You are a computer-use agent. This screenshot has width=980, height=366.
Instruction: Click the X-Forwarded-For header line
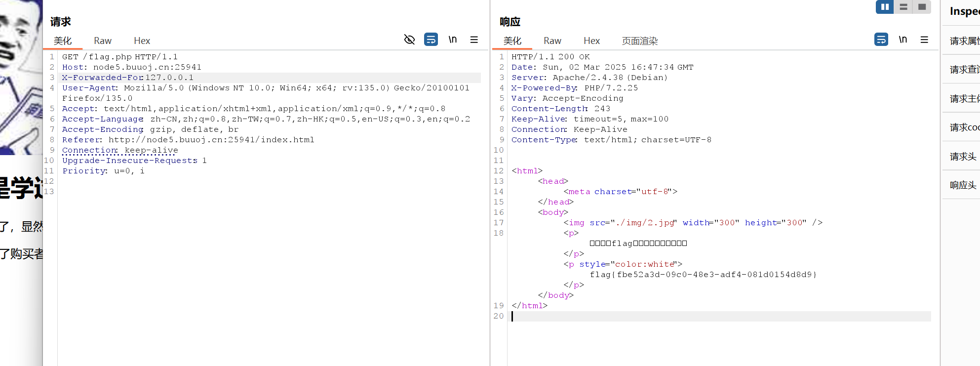tap(127, 78)
